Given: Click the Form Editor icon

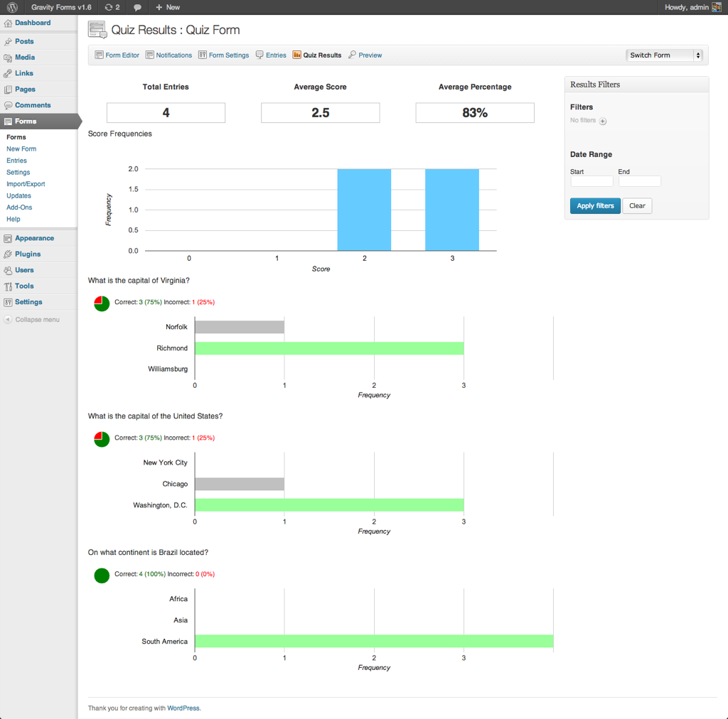Looking at the screenshot, I should coord(99,55).
